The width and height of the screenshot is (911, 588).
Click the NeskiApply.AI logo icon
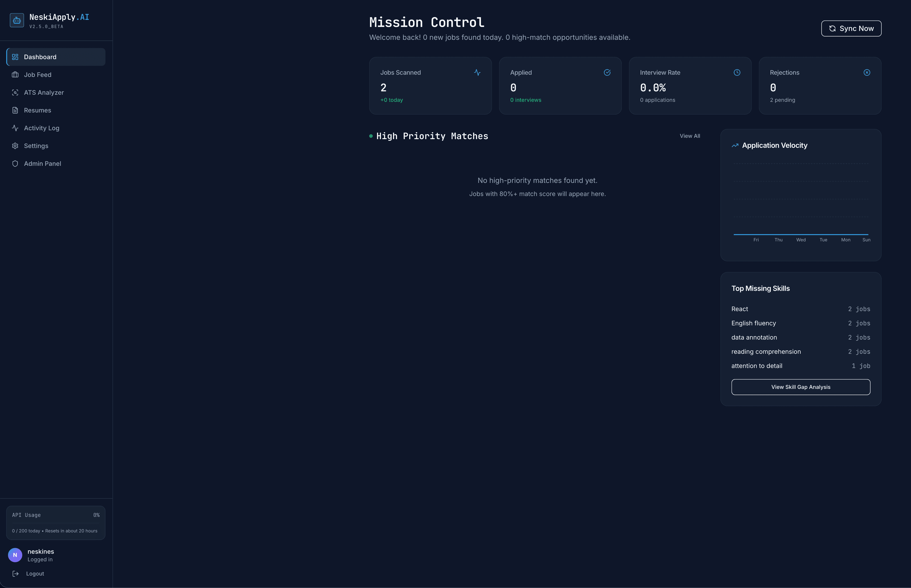pos(16,20)
